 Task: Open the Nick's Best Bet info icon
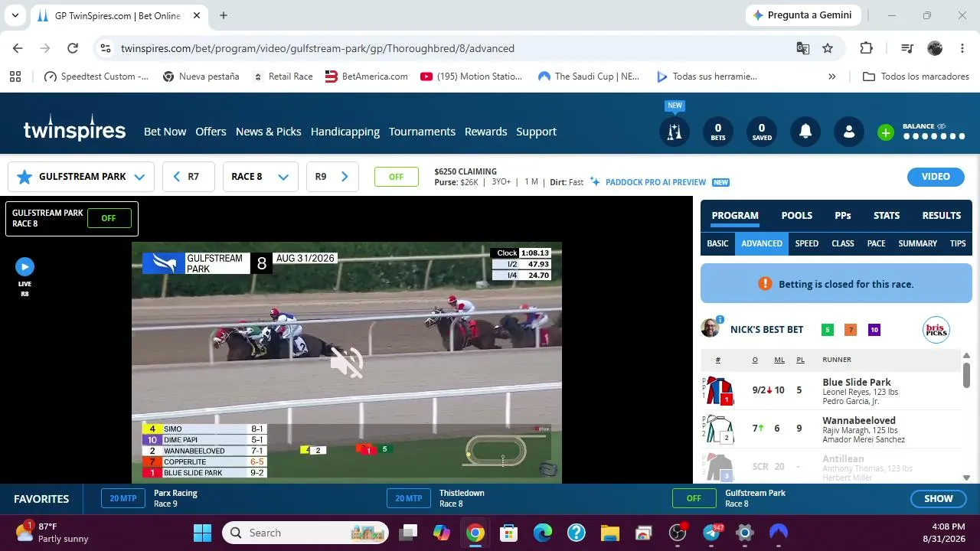pyautogui.click(x=720, y=319)
